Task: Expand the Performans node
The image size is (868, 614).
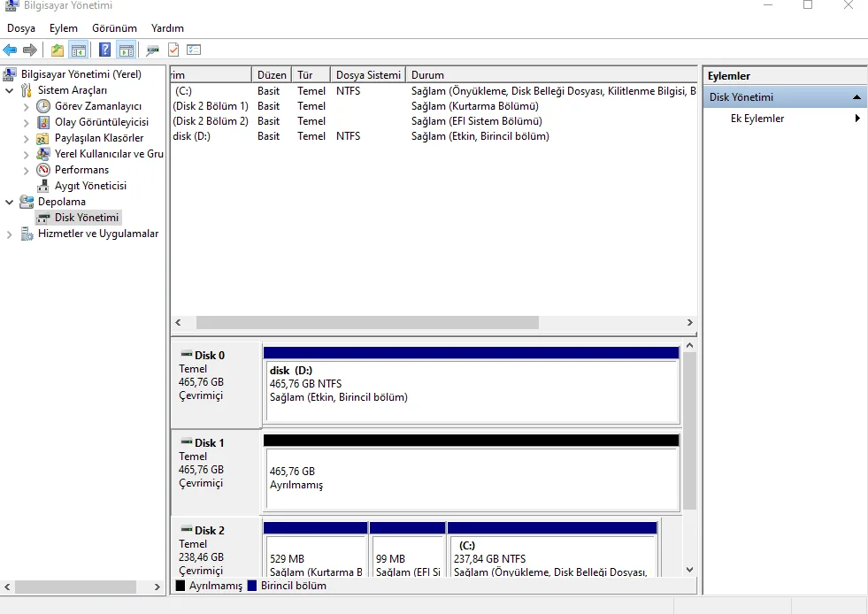Action: pos(26,171)
